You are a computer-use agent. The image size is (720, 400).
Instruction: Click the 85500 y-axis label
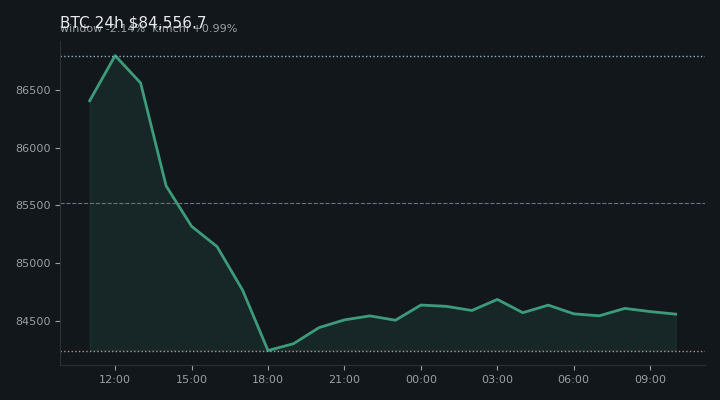33,206
